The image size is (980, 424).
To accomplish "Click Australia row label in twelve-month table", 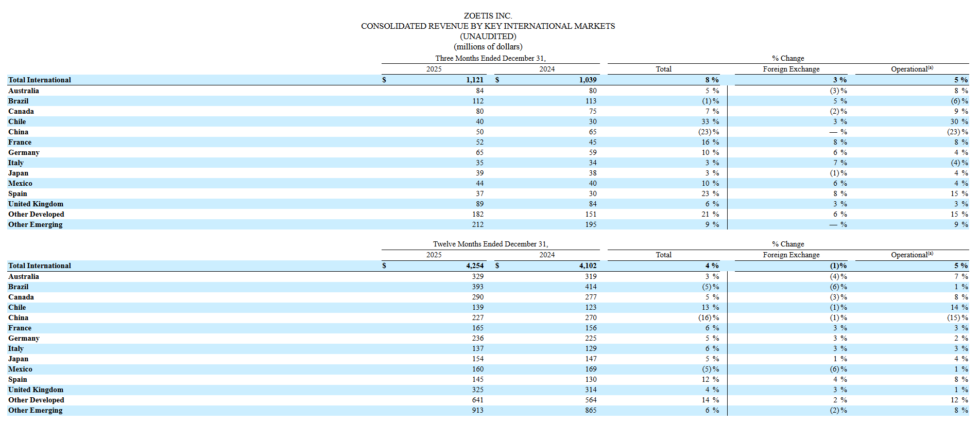I will [x=24, y=276].
